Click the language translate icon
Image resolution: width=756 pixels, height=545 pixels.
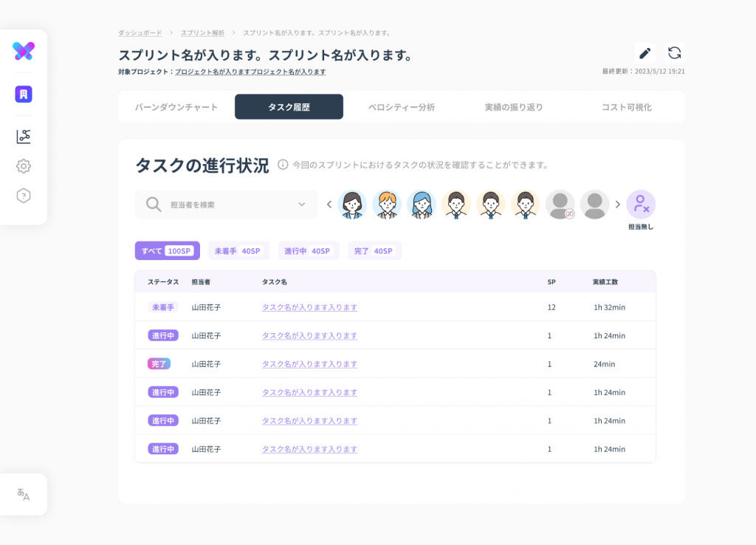point(23,494)
